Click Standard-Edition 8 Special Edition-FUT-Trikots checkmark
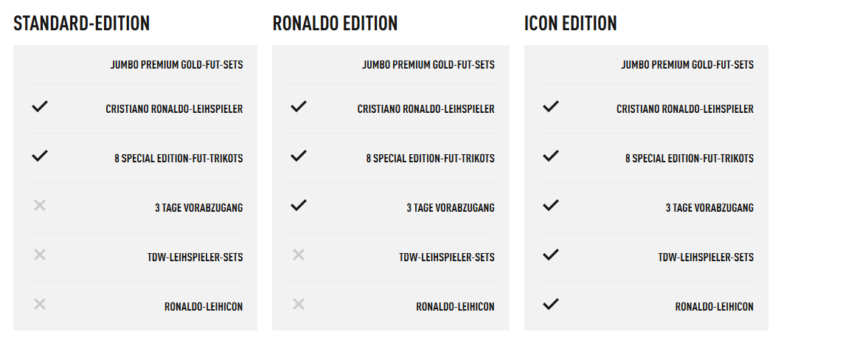Image resolution: width=868 pixels, height=363 pixels. pyautogui.click(x=40, y=156)
